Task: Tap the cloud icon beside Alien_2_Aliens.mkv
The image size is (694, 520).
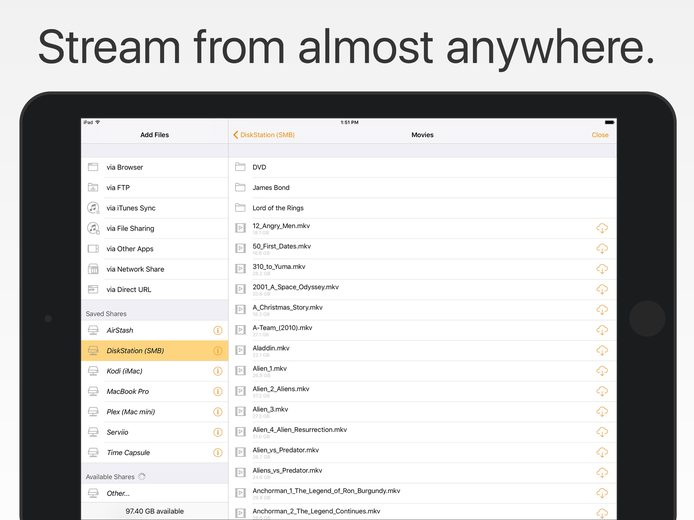Action: coord(601,391)
